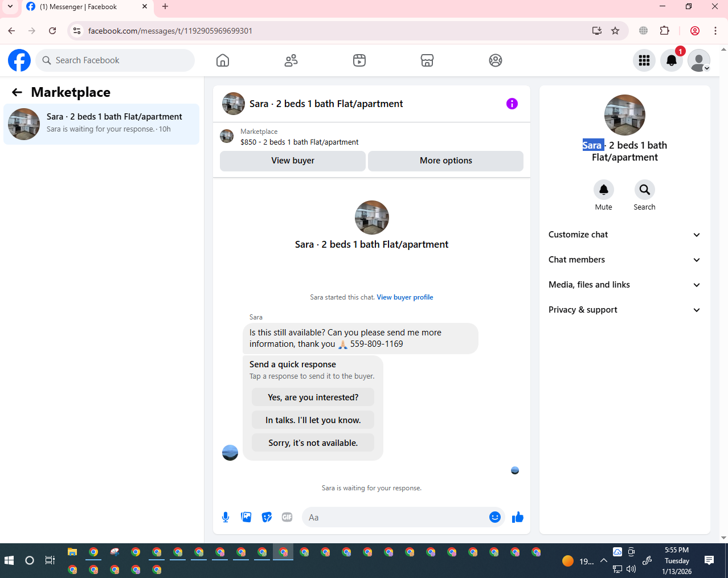Image resolution: width=728 pixels, height=578 pixels.
Task: Reply with 'In talks. I'll let you know.'
Action: [x=313, y=420]
